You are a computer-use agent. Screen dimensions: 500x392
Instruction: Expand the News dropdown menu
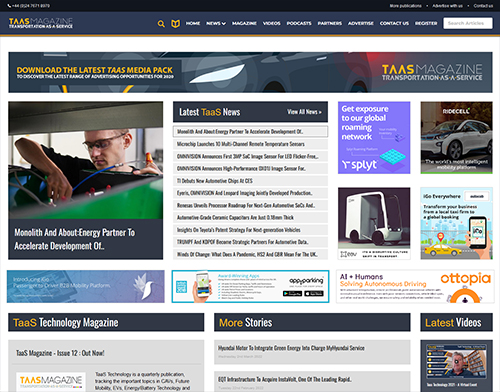pyautogui.click(x=216, y=23)
